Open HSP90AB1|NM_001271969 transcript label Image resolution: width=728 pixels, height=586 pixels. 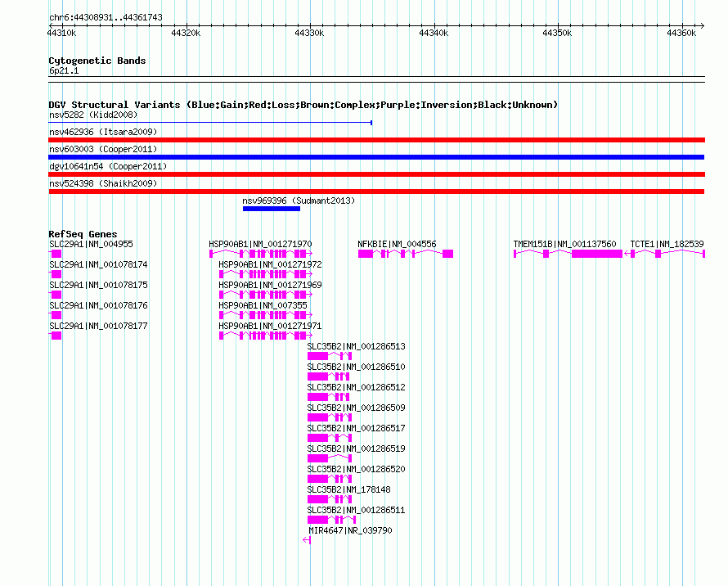[x=270, y=285]
